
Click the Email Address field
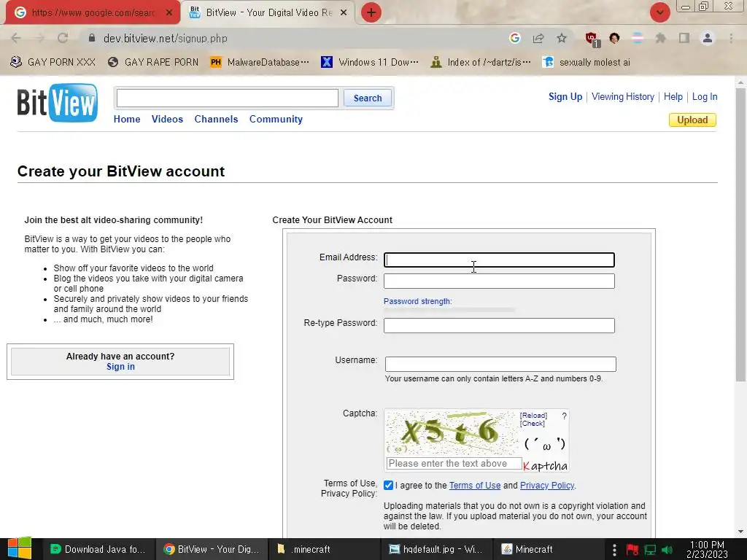click(499, 260)
